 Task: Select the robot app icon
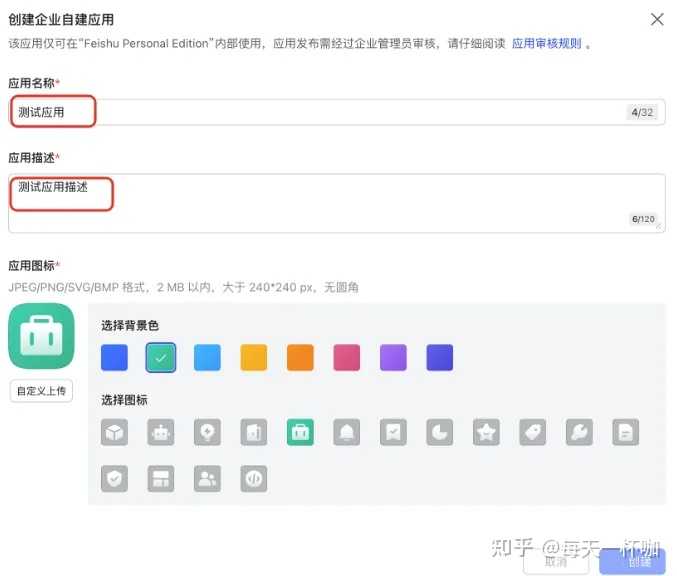pyautogui.click(x=161, y=432)
